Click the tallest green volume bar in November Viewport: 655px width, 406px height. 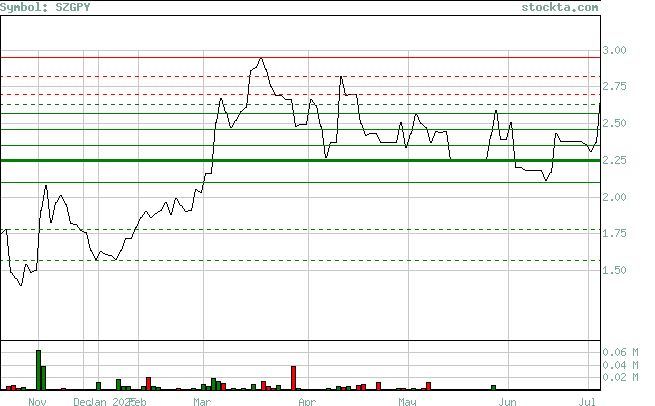click(x=38, y=370)
